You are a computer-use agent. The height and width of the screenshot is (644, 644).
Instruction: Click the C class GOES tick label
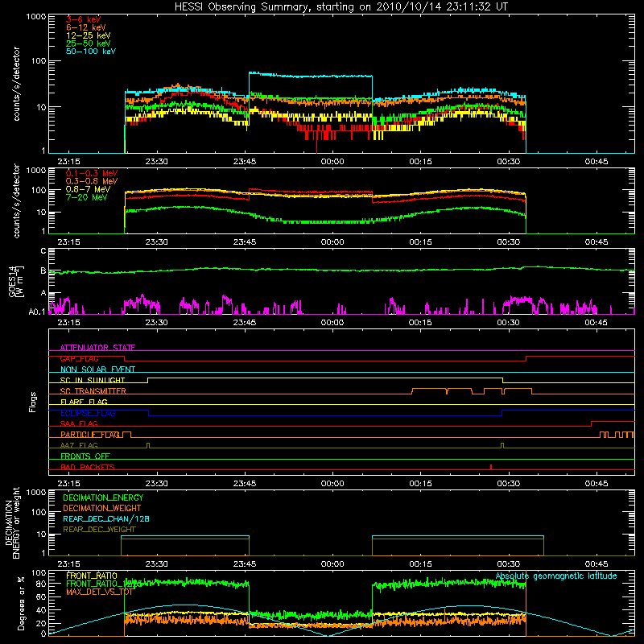click(43, 250)
